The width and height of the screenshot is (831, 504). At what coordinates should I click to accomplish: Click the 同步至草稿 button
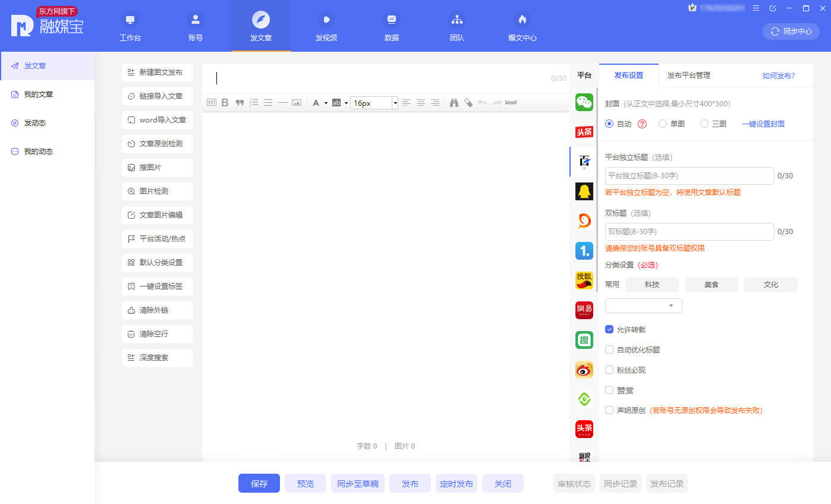pyautogui.click(x=358, y=483)
